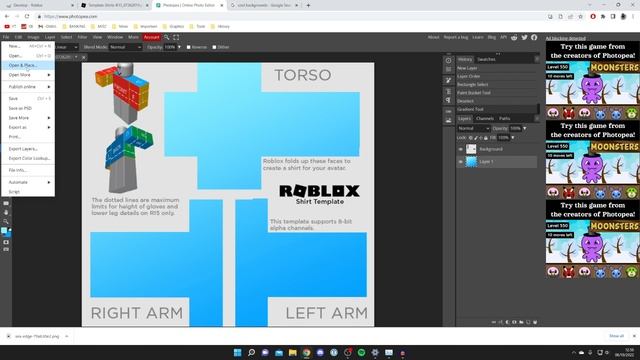640x360 pixels.
Task: Expand the layer Opacity arrow
Action: (x=524, y=129)
